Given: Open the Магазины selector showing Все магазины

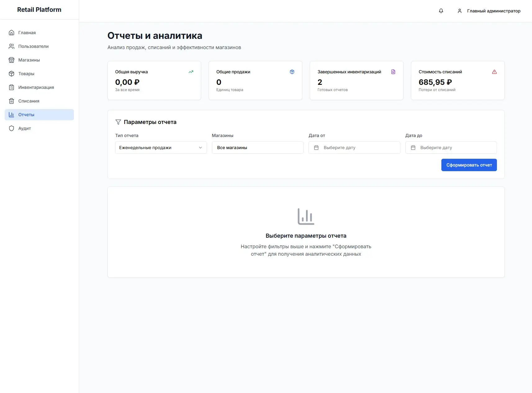Looking at the screenshot, I should 257,148.
